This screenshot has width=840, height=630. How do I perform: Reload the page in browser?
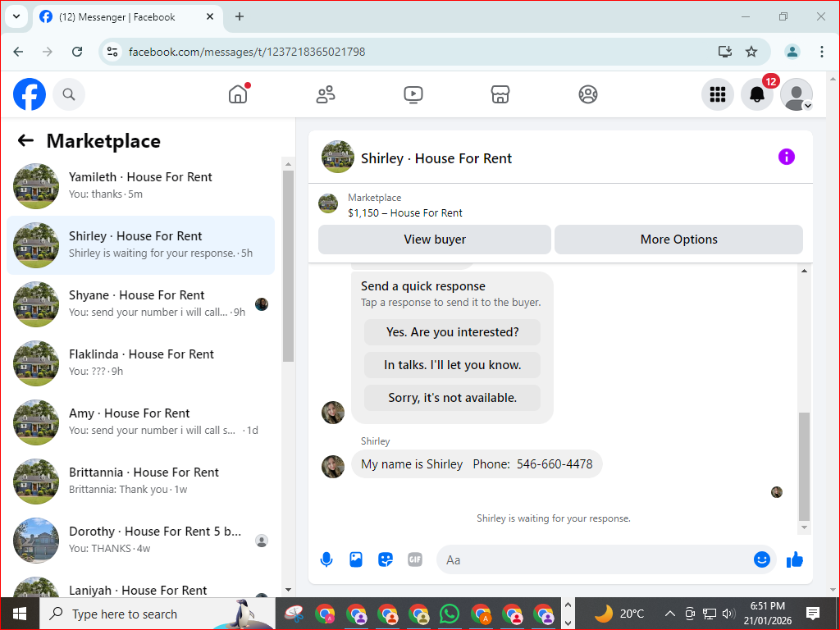coord(77,52)
